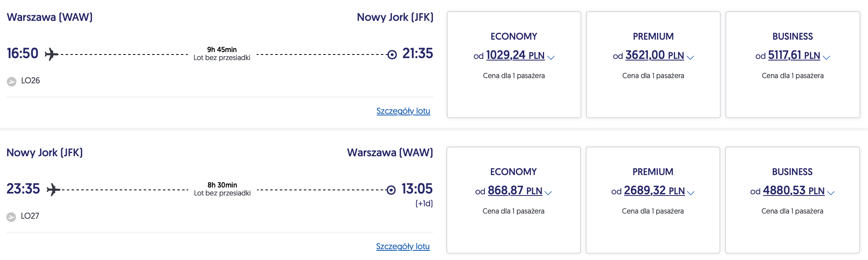Click the airplane icon next to 23:35 departure

click(53, 189)
